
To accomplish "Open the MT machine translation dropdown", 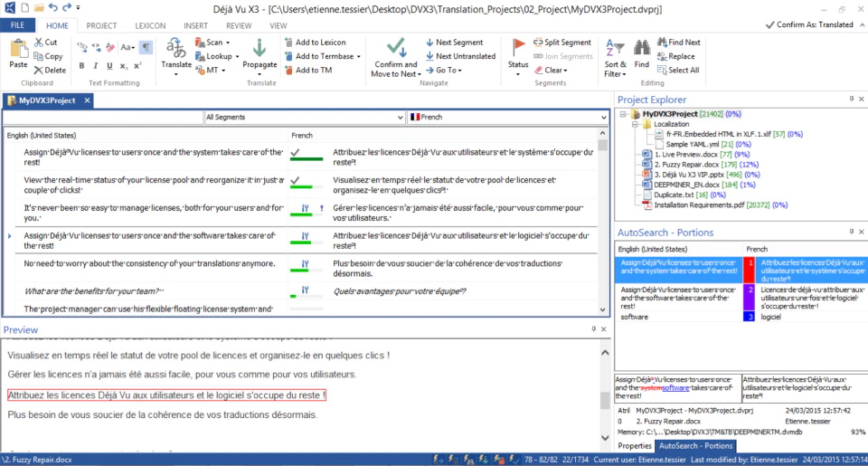I will tap(211, 70).
